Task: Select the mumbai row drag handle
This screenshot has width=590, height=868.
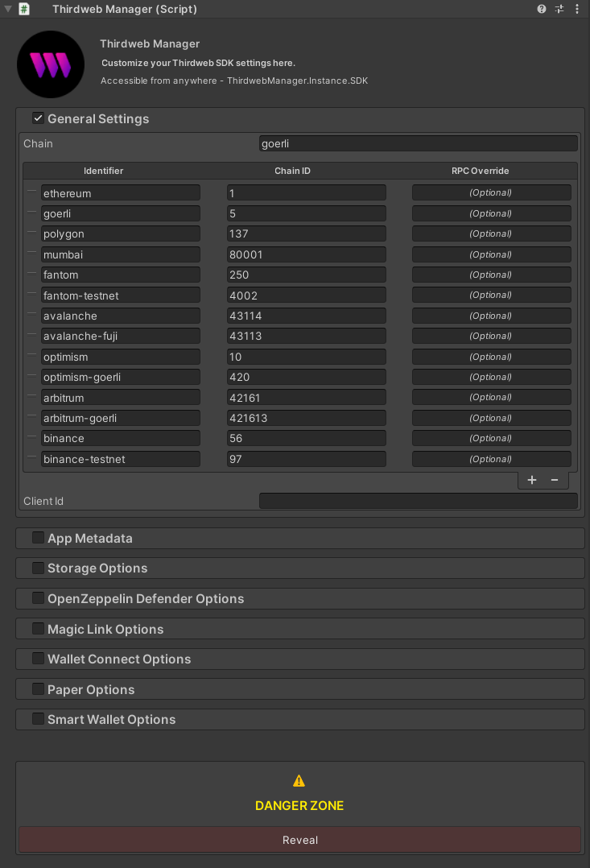Action: [x=31, y=253]
